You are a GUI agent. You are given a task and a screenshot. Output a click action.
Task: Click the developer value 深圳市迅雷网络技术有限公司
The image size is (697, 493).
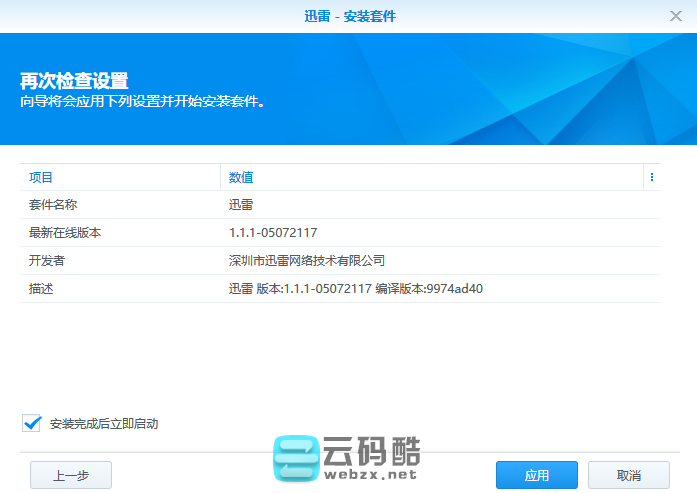307,261
